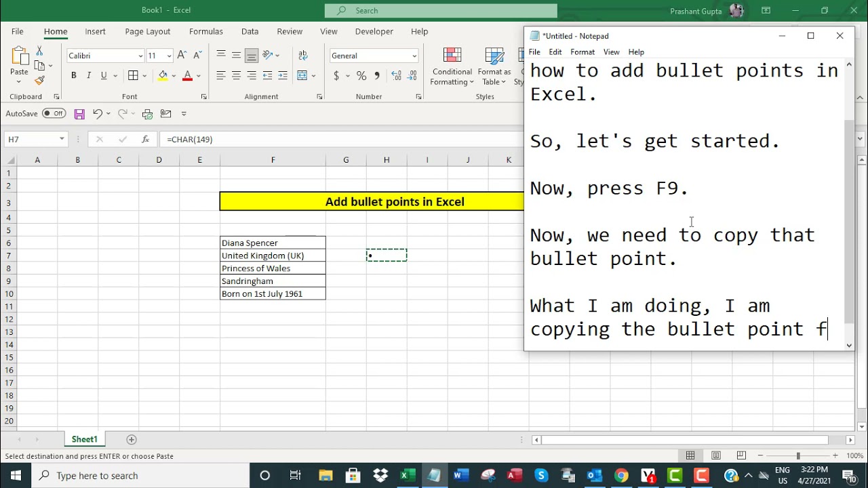Open the Font group dialog launcher

[x=203, y=97]
